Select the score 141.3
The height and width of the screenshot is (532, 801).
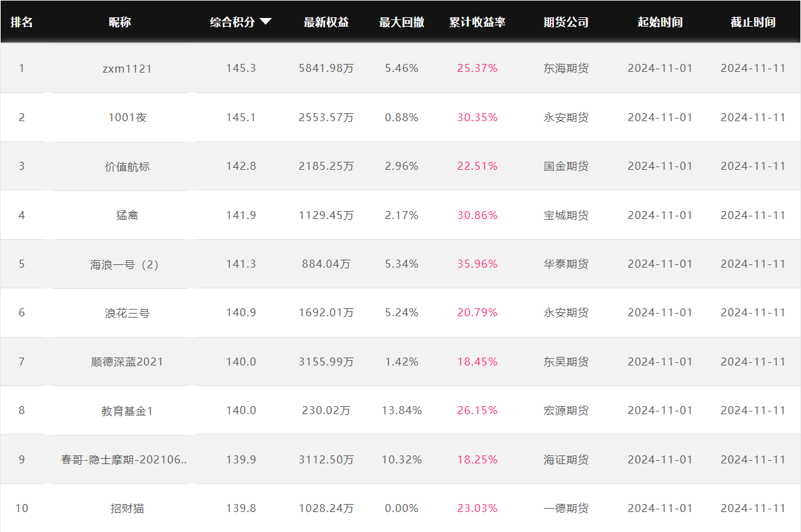(x=241, y=264)
